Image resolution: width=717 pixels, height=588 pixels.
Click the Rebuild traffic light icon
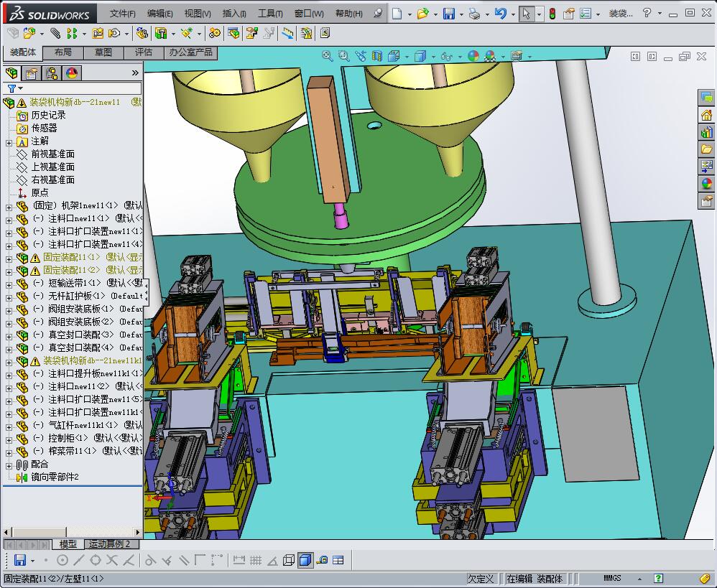point(552,14)
